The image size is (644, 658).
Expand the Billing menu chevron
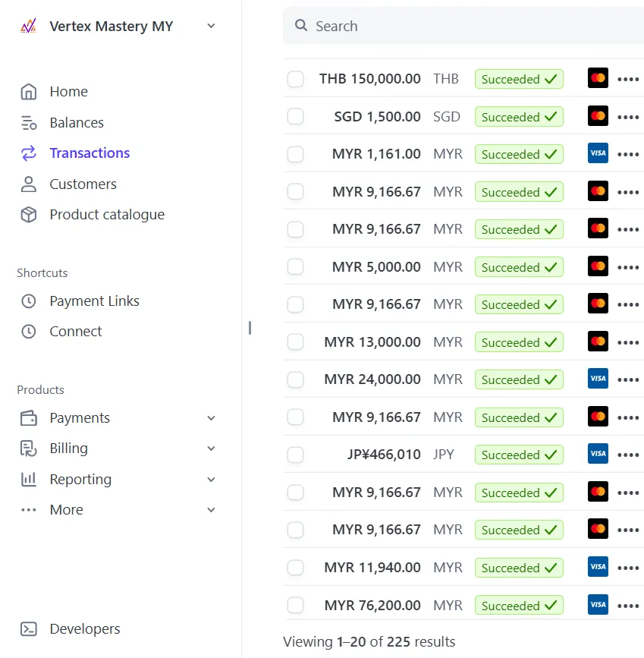pyautogui.click(x=211, y=449)
